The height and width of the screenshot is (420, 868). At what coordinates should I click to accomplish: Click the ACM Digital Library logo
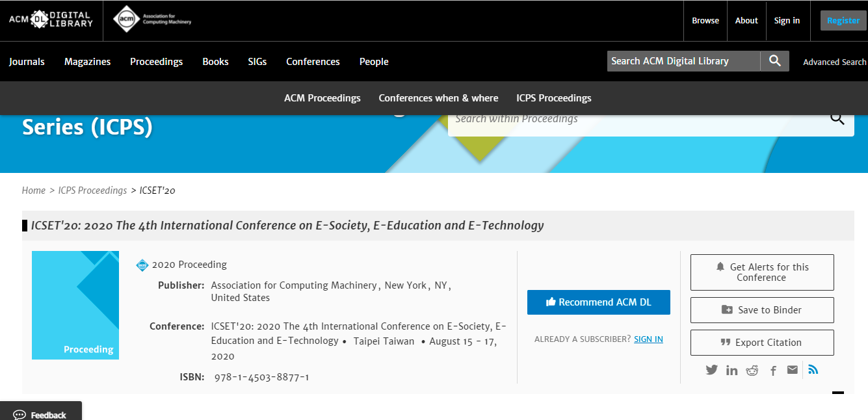click(x=51, y=20)
